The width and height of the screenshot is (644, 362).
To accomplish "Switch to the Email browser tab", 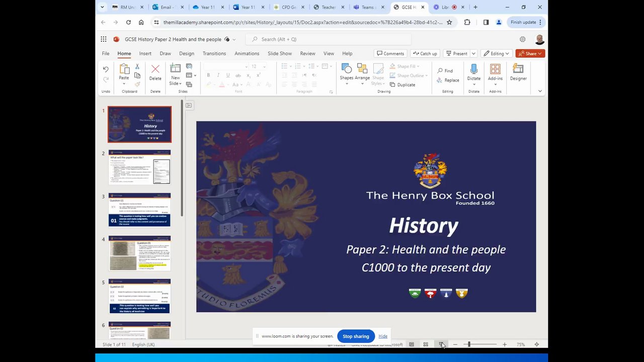I will tap(169, 7).
